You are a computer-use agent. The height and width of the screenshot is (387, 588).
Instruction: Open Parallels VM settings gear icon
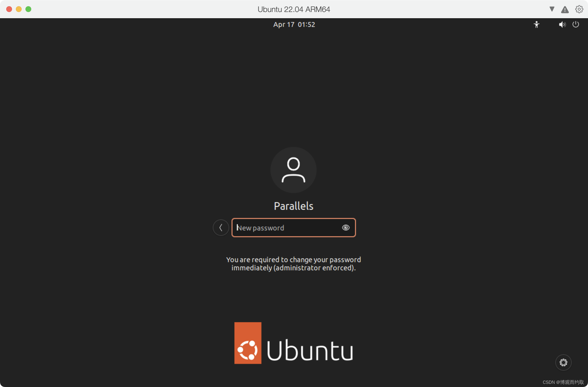(x=579, y=9)
